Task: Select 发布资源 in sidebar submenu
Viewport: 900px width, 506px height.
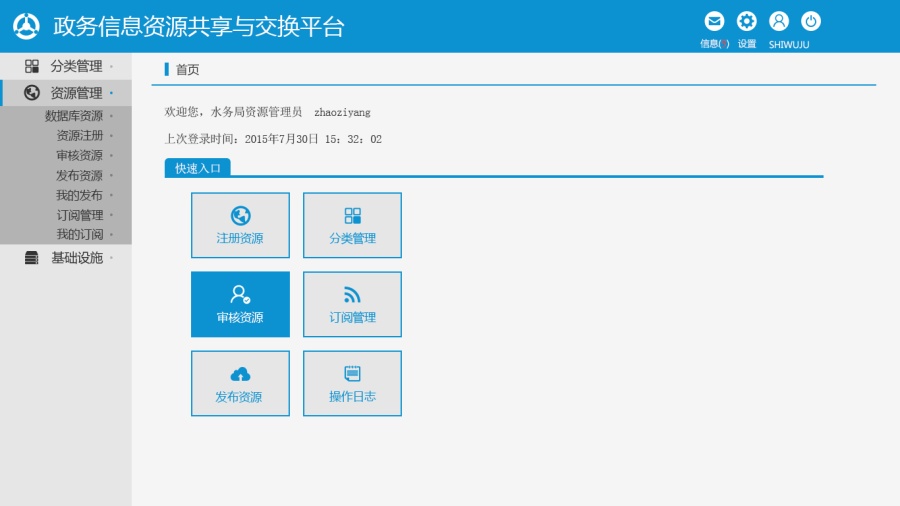Action: pos(80,176)
